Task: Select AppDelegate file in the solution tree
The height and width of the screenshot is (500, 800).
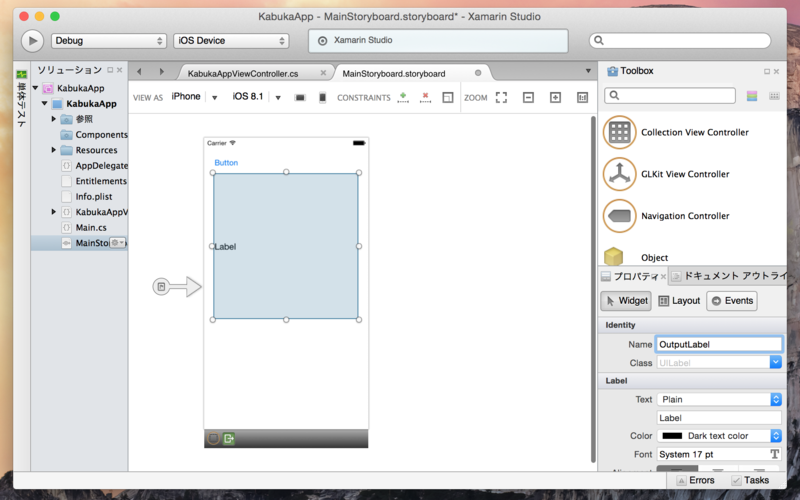Action: click(94, 166)
